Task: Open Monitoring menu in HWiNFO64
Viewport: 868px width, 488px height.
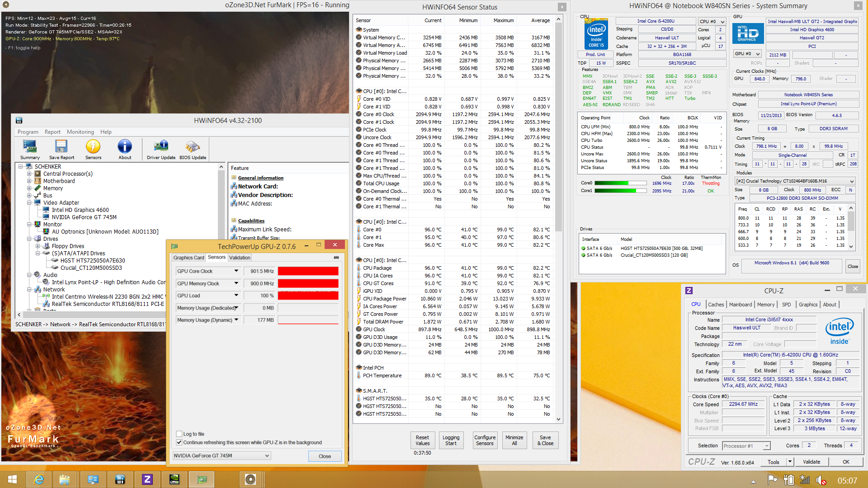Action: pos(80,132)
